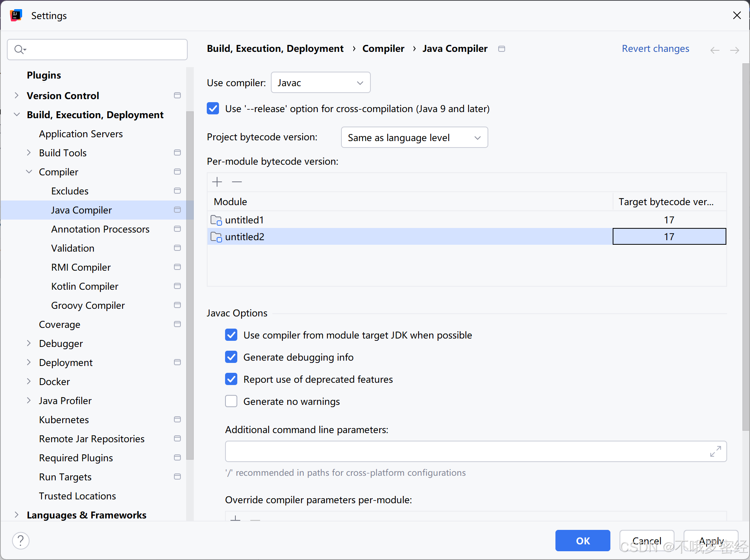Click the remove module minus icon
This screenshot has height=560, width=750.
(237, 182)
